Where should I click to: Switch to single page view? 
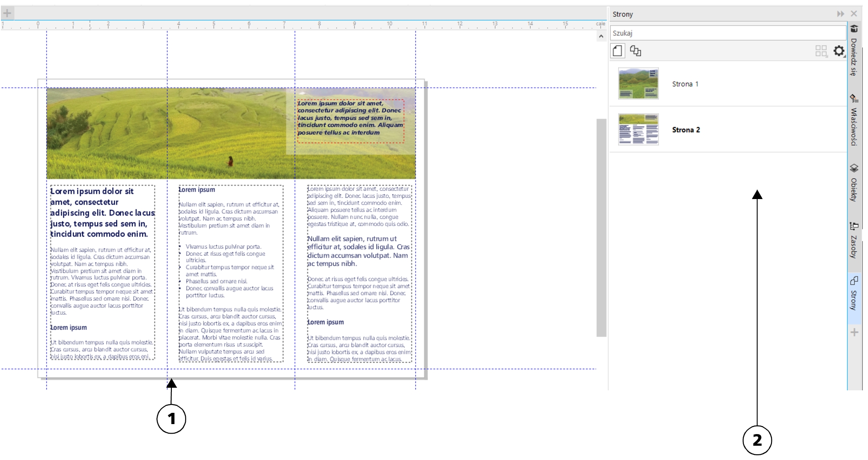617,51
